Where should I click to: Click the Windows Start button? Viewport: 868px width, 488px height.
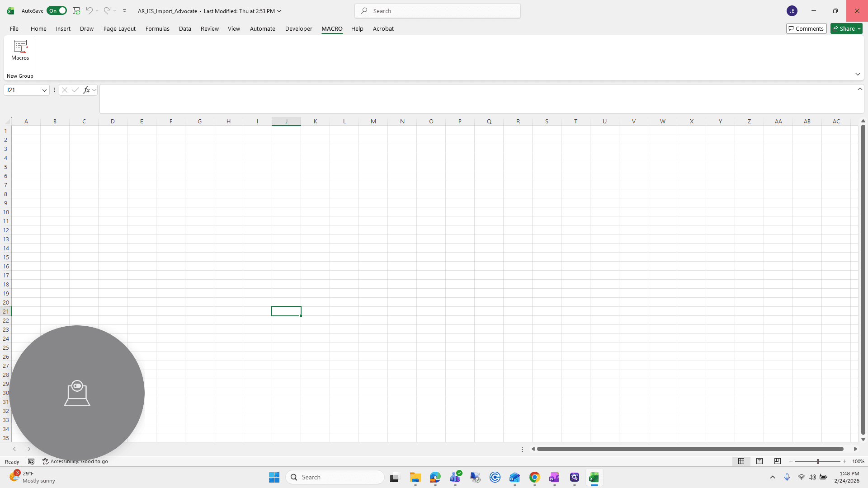pos(274,477)
